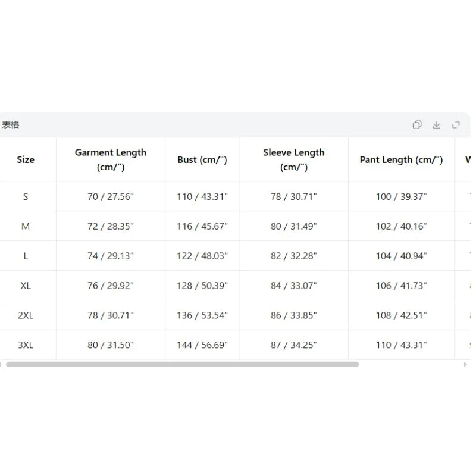Click the right scroll arrow of table
476x476 pixels.
[465, 364]
